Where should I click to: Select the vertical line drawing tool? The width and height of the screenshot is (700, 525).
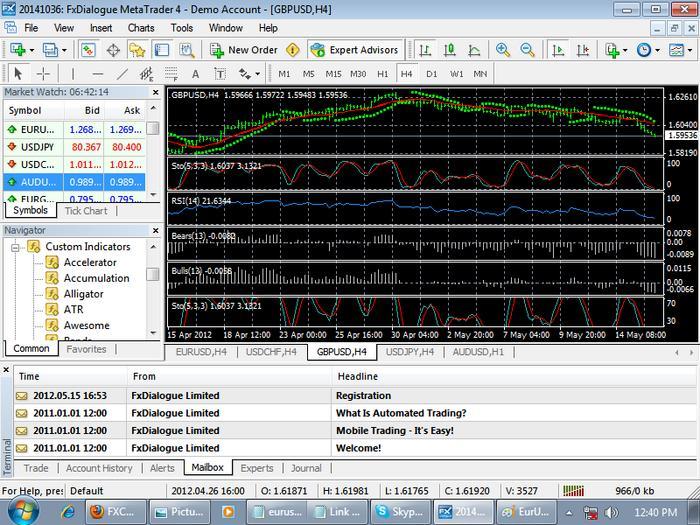coord(73,74)
